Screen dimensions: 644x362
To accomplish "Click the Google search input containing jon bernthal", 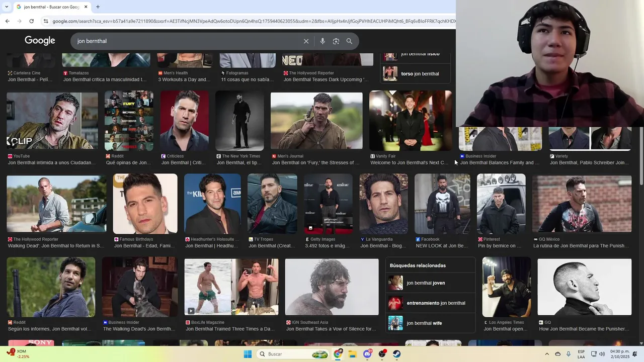I will click(186, 41).
